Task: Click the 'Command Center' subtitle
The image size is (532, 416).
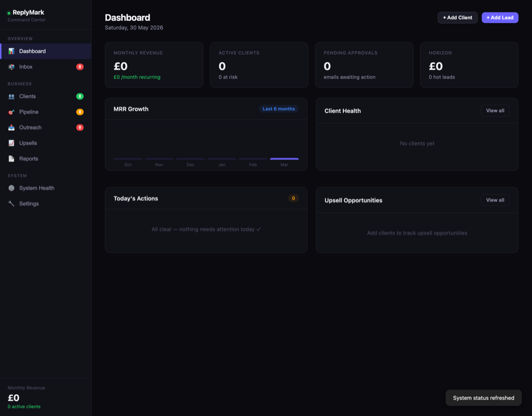Action: point(27,20)
